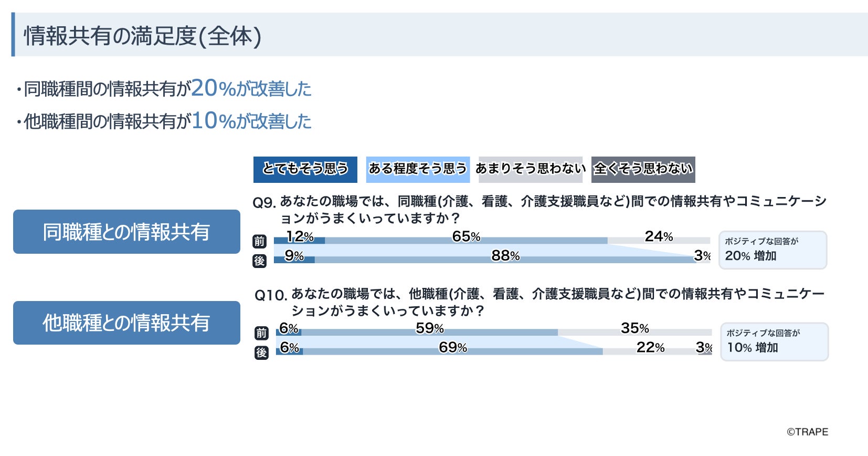This screenshot has width=868, height=456.
Task: Click the Q9 question text
Action: point(541,209)
